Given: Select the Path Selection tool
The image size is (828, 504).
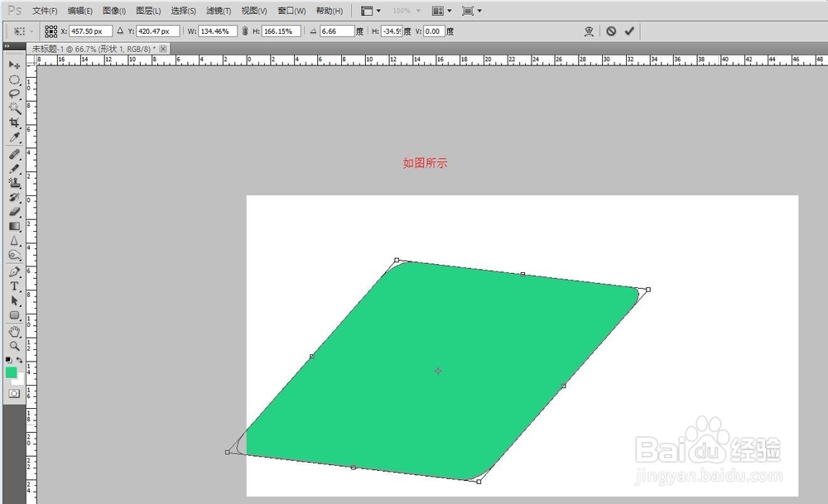Looking at the screenshot, I should 14,300.
